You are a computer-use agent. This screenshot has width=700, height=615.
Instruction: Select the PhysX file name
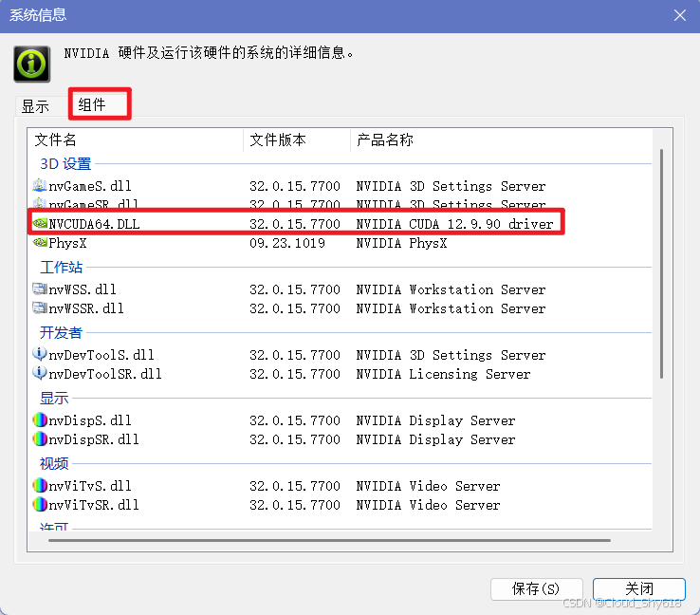click(x=67, y=243)
